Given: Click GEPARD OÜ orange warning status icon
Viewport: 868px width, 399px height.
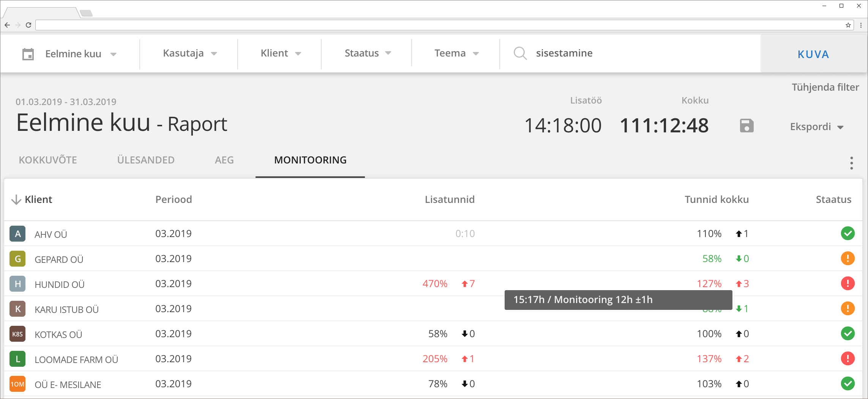Looking at the screenshot, I should [847, 258].
